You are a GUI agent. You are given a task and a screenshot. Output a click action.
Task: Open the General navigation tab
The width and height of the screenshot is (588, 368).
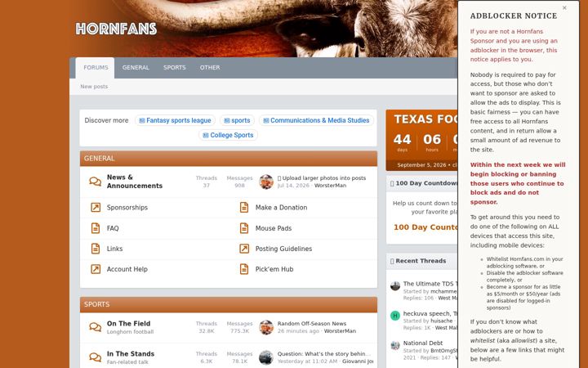pyautogui.click(x=136, y=68)
